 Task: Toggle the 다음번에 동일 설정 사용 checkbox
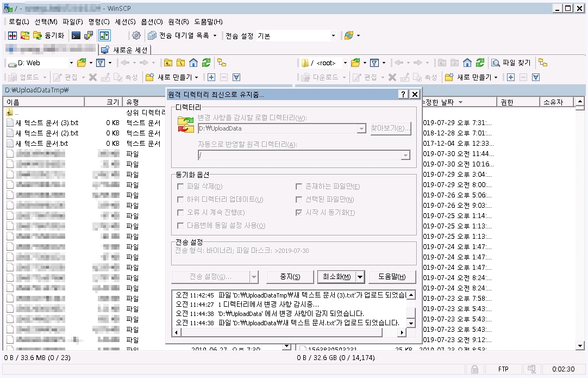coord(180,226)
